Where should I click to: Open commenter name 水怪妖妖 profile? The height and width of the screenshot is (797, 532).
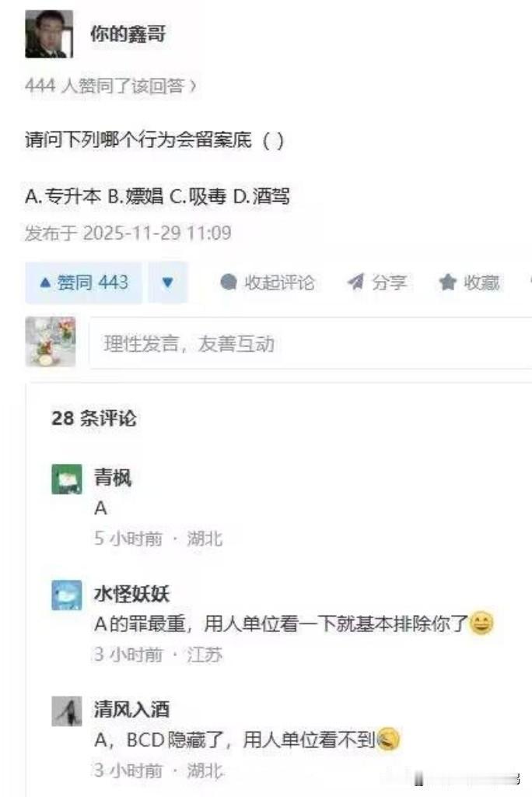pos(131,594)
